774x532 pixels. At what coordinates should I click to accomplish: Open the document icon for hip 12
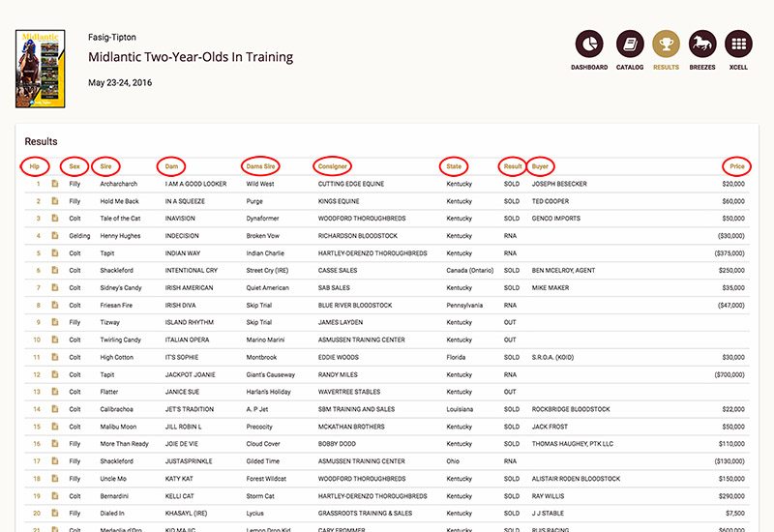pyautogui.click(x=55, y=374)
